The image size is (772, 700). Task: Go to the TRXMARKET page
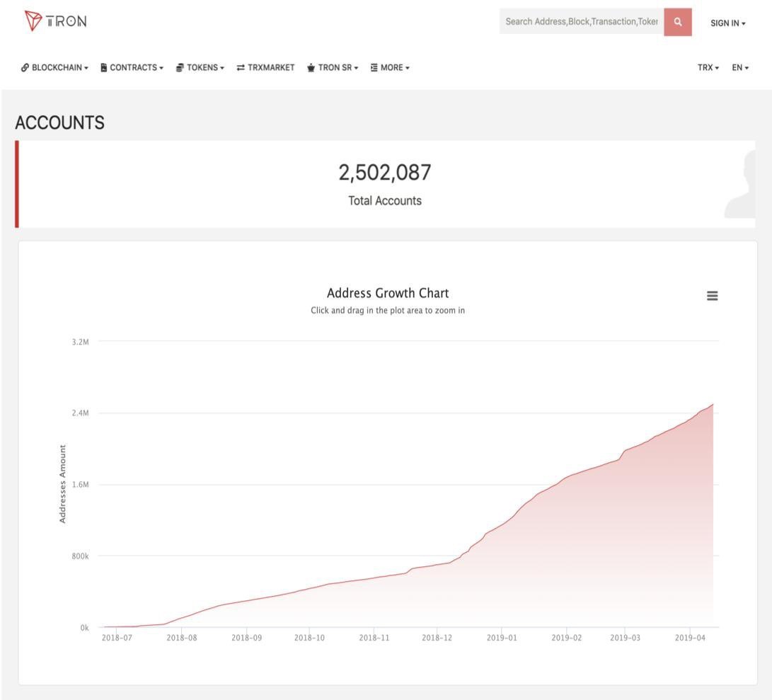[x=270, y=68]
